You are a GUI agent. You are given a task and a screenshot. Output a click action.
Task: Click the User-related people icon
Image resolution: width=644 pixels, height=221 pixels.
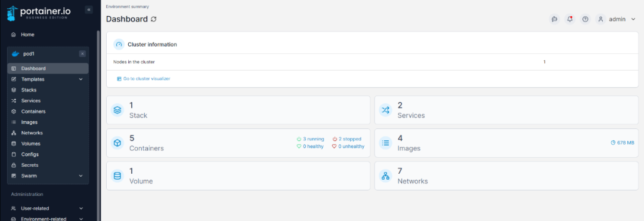point(14,208)
